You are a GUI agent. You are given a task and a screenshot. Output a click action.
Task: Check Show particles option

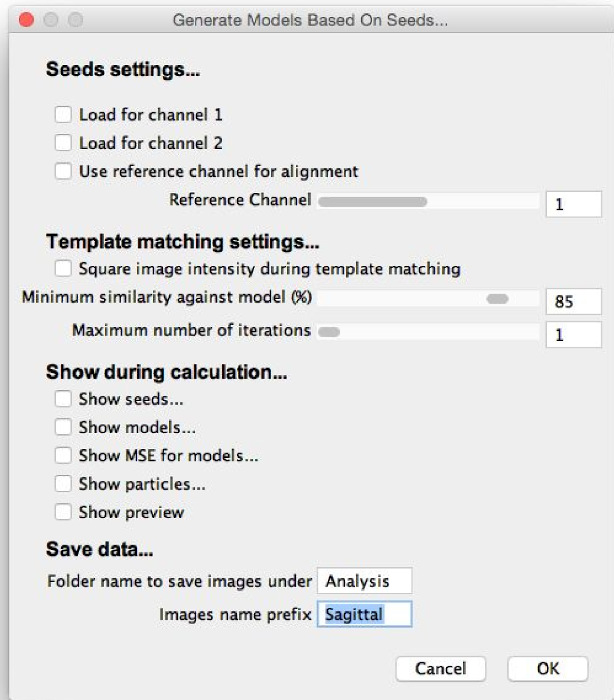(64, 484)
